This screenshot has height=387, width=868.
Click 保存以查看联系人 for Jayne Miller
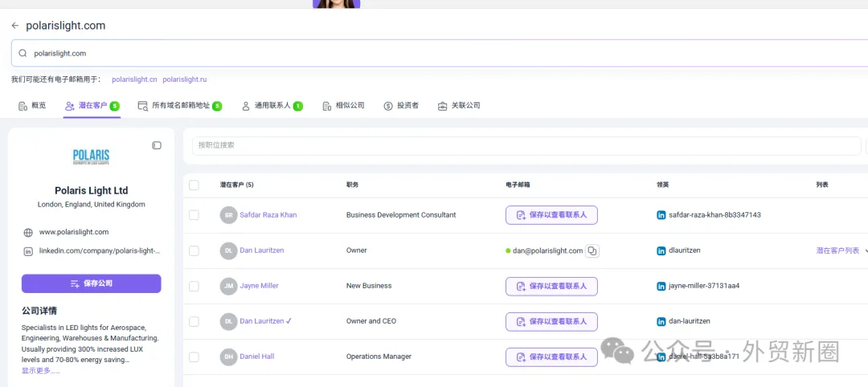click(x=551, y=287)
